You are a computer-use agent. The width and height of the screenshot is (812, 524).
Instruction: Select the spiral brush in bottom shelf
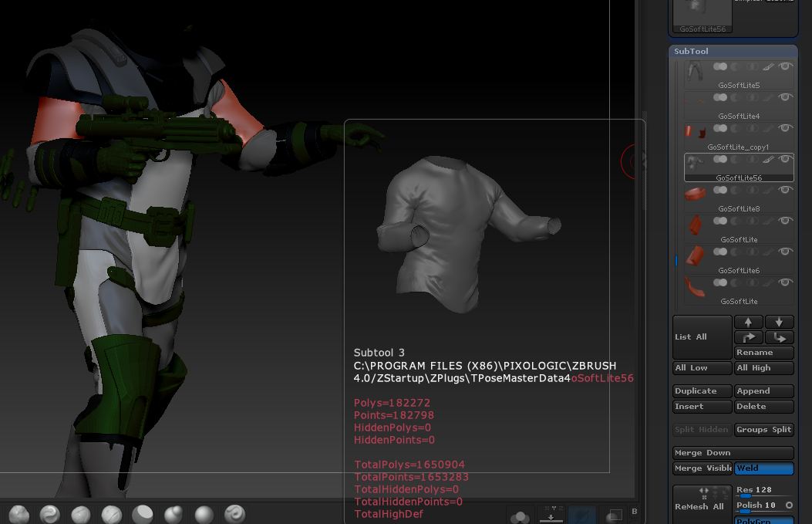point(234,514)
